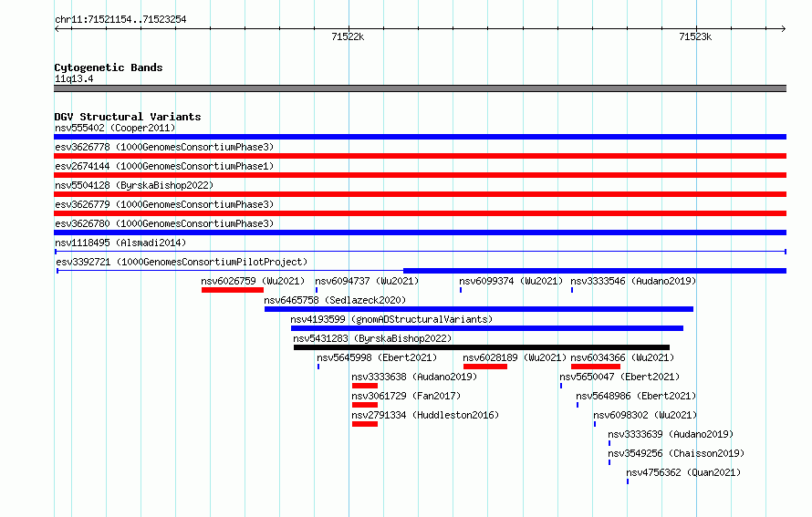The height and width of the screenshot is (517, 812).
Task: Click red bar below esv3626778 label
Action: point(420,156)
